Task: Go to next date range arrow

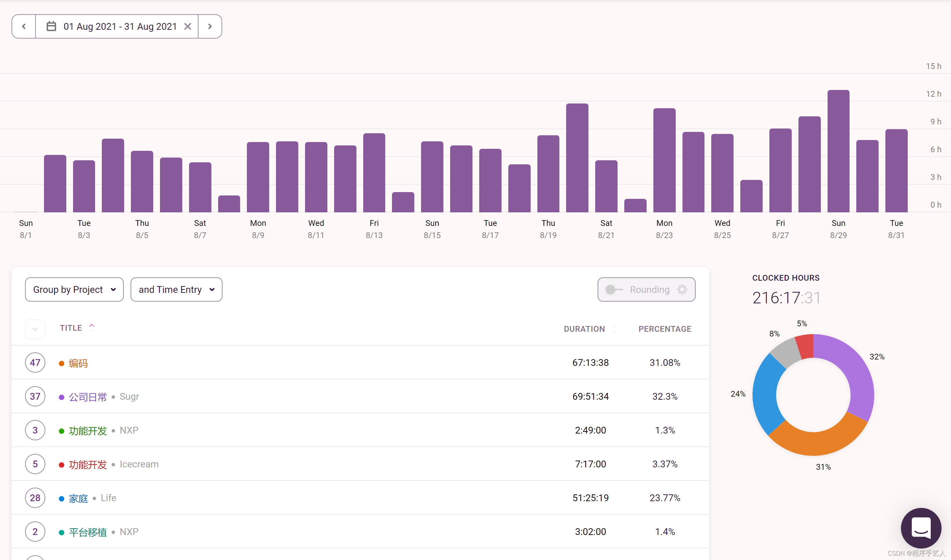Action: click(210, 26)
